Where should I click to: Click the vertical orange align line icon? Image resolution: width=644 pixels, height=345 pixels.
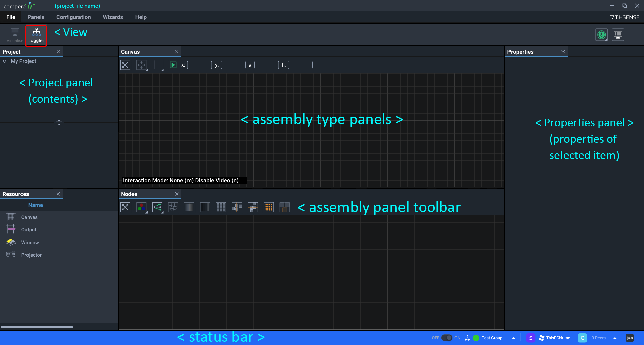click(x=237, y=207)
